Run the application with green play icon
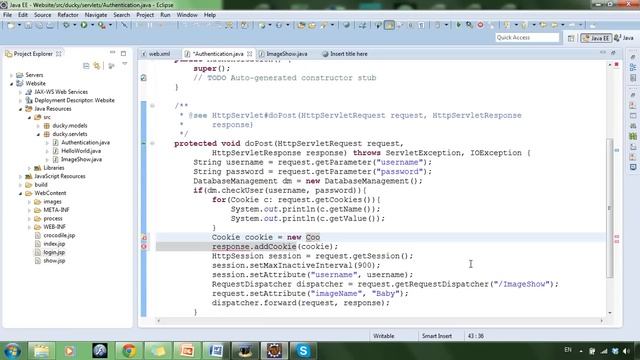 [84, 25]
